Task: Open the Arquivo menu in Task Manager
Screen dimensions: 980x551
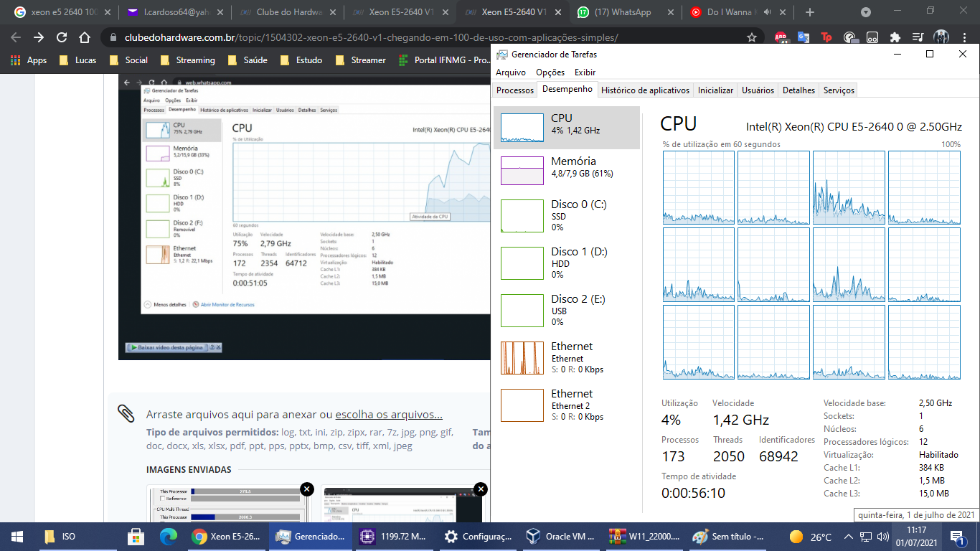Action: tap(511, 72)
